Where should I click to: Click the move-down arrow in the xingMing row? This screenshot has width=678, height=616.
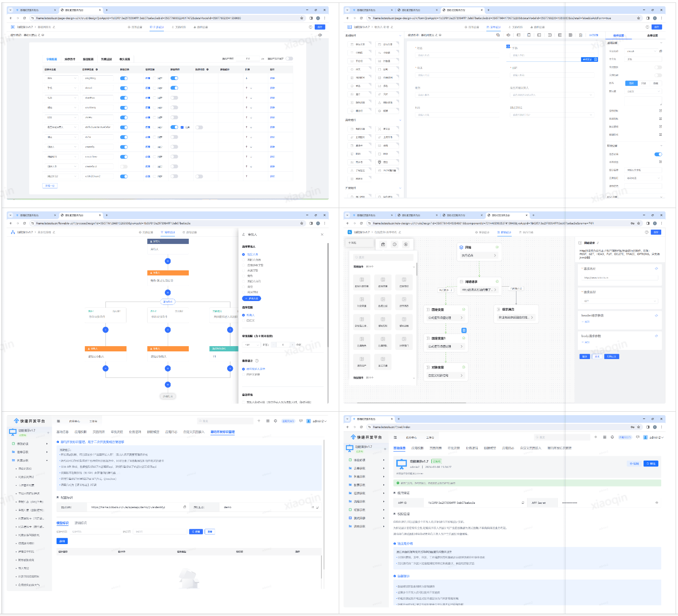click(247, 78)
